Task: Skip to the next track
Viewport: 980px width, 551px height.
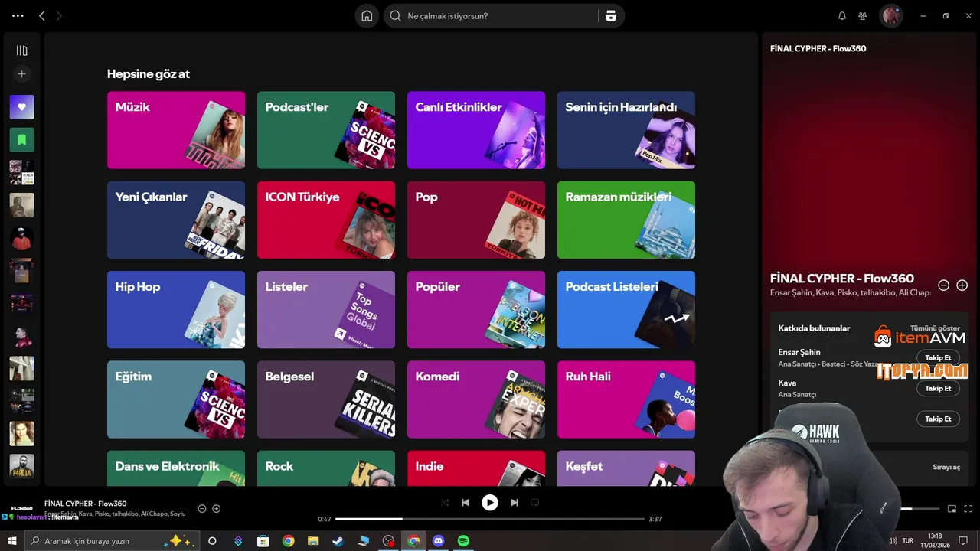Action: (514, 503)
